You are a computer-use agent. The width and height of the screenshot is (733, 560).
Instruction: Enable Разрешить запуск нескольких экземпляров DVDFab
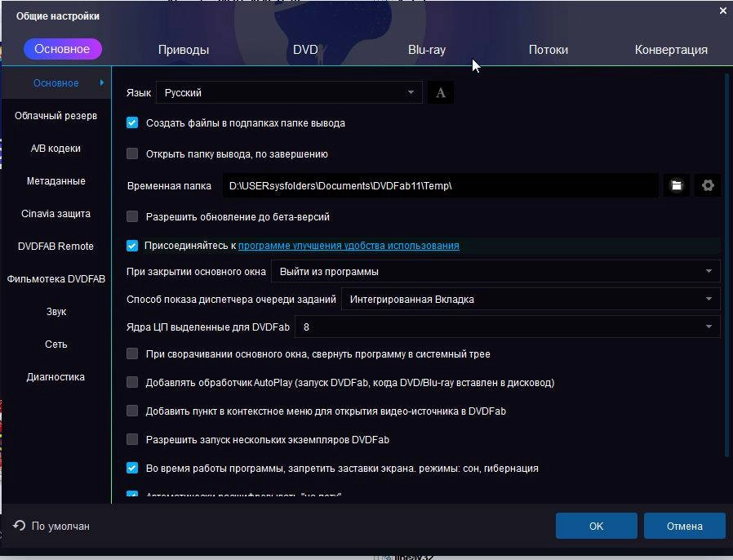(x=132, y=439)
